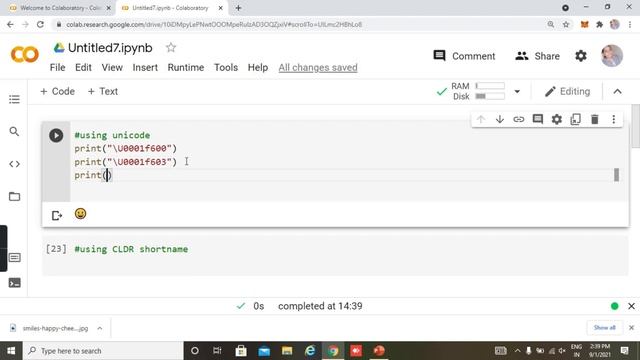
Task: Open the Tools menu
Action: [226, 67]
